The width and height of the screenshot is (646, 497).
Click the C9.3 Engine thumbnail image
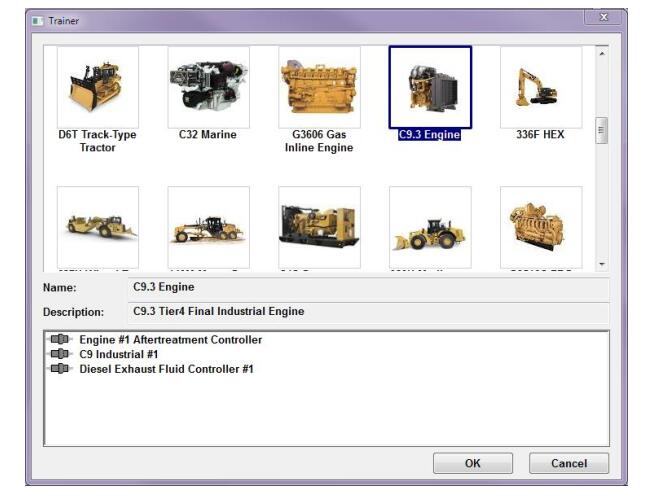430,87
